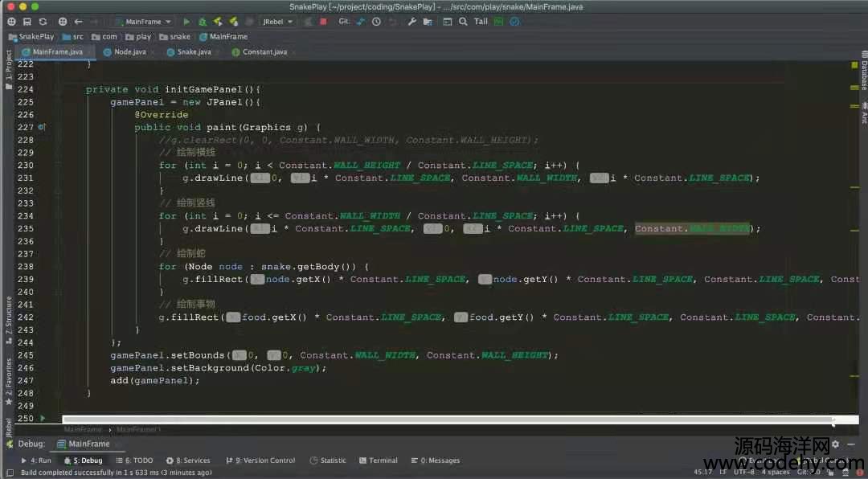The height and width of the screenshot is (479, 868).
Task: Open the JRebel dropdown in toolbar
Action: [x=276, y=22]
